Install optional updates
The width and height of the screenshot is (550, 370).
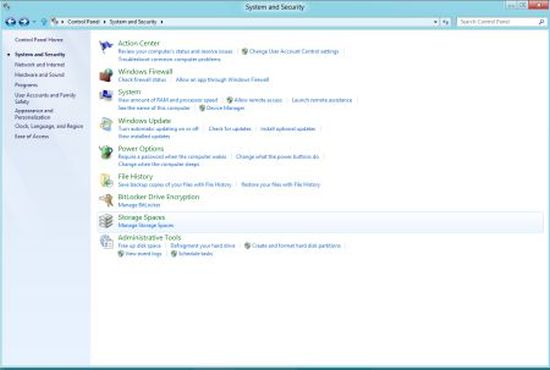pyautogui.click(x=288, y=129)
